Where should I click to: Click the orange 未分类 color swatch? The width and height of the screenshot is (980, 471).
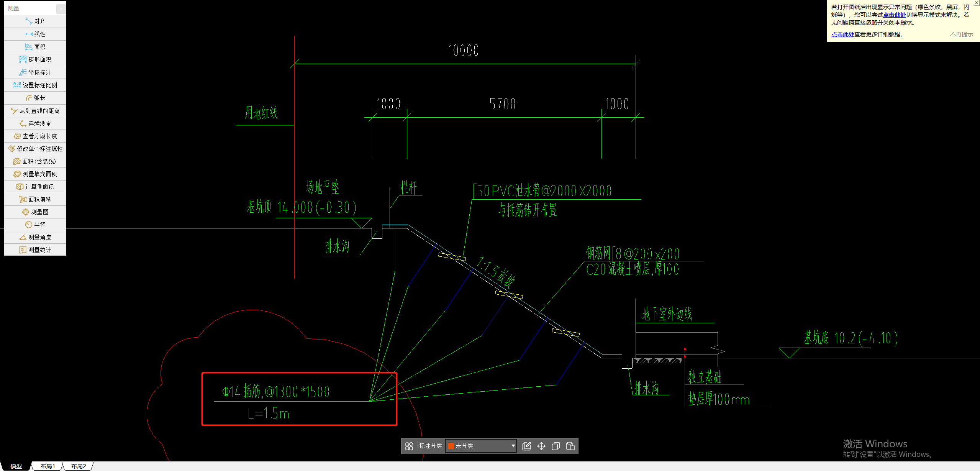[451, 446]
